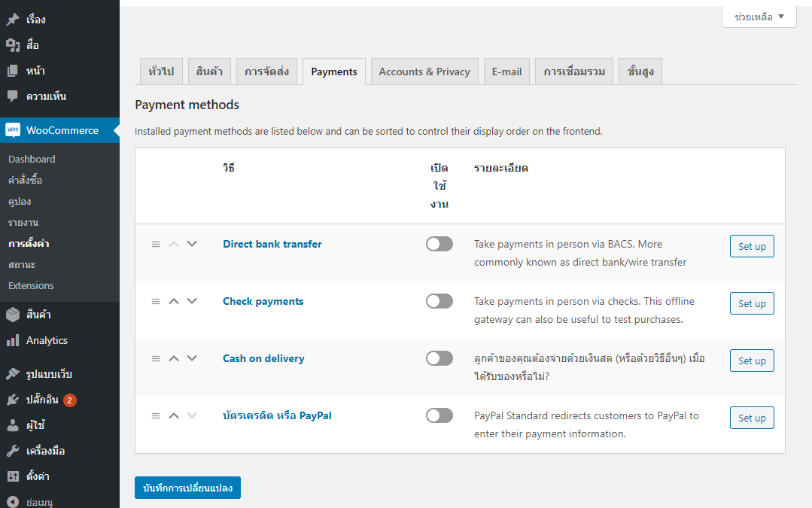Click the ปลั๊กอิน plugins menu label

coord(42,400)
